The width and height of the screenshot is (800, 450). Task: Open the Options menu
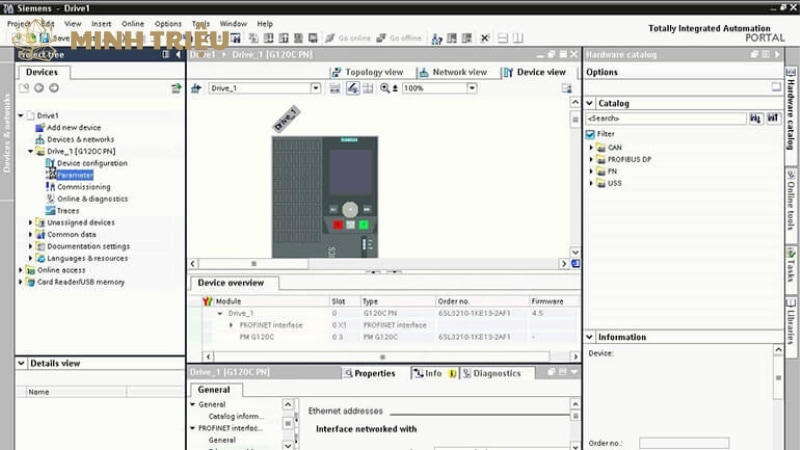(x=168, y=23)
